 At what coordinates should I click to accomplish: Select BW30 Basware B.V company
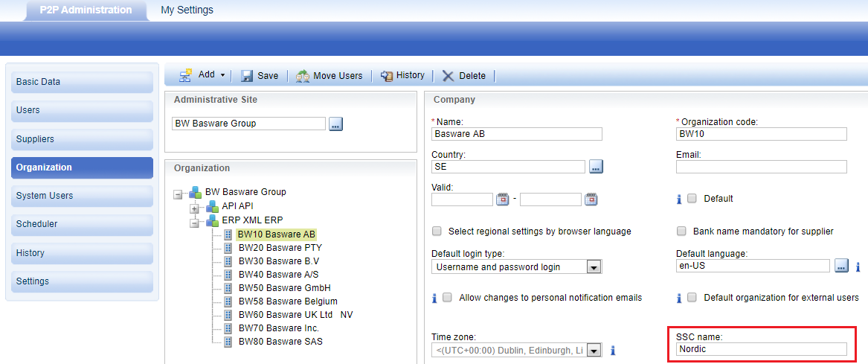click(278, 261)
